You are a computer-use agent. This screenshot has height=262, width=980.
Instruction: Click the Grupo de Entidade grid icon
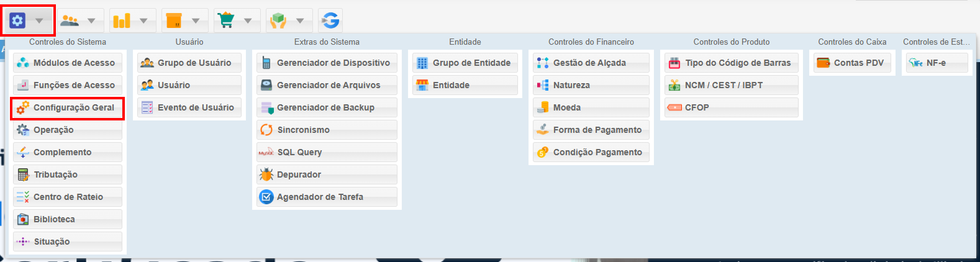click(422, 63)
